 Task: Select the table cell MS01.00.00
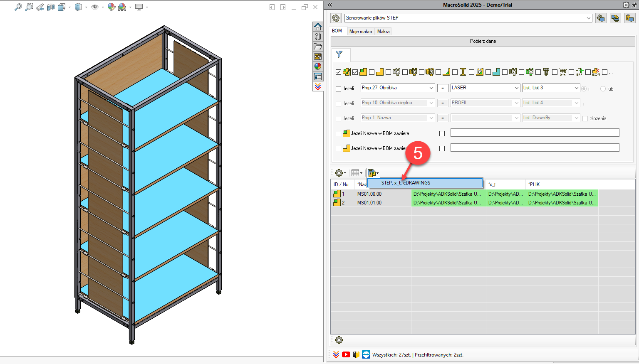(383, 194)
